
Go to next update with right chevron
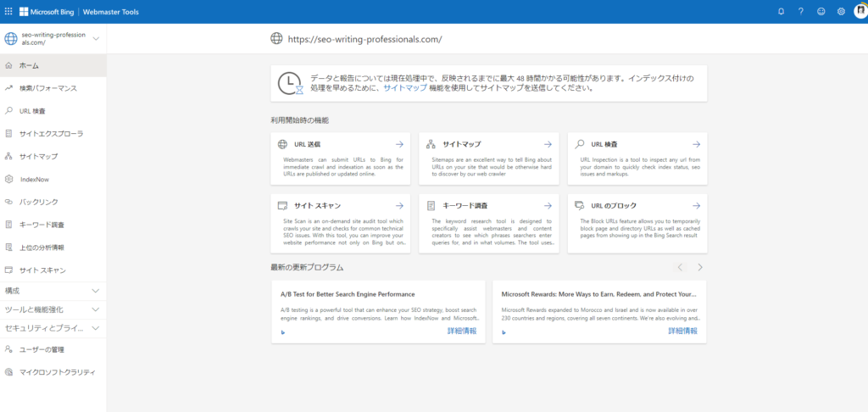(x=700, y=268)
